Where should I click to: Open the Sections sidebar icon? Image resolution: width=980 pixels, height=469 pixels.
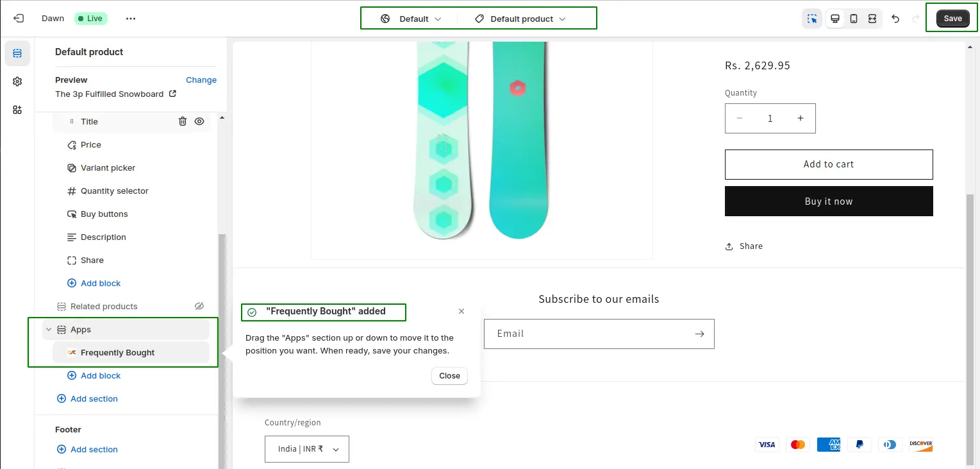[17, 53]
